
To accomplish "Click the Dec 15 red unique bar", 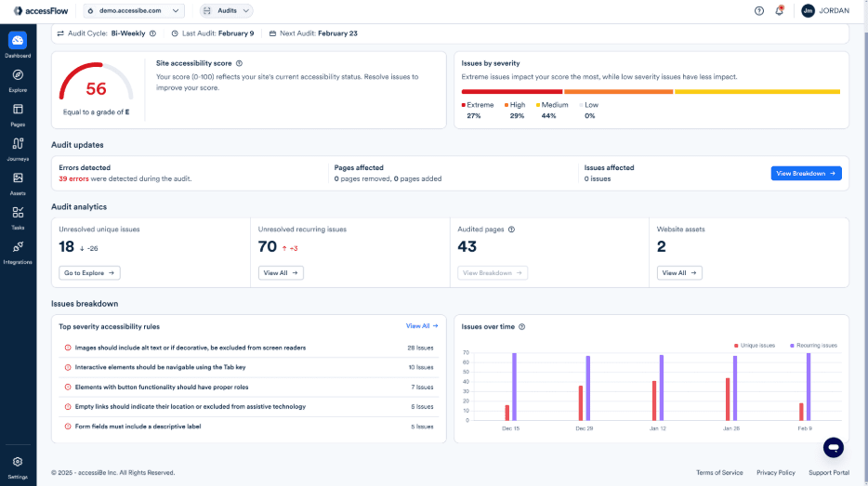I will click(x=507, y=413).
